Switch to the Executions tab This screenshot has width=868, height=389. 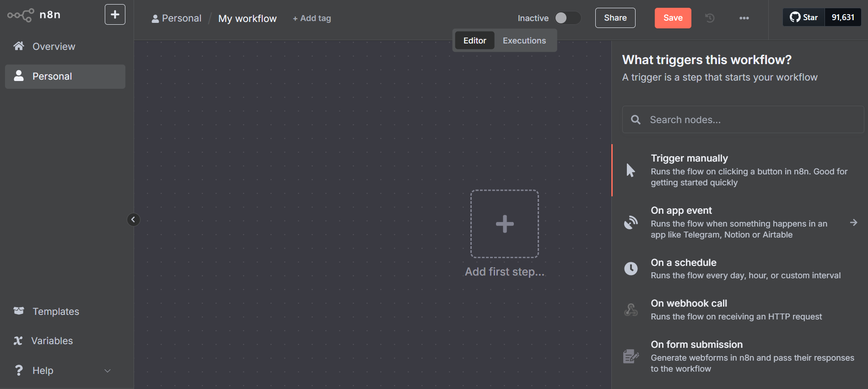pos(524,41)
